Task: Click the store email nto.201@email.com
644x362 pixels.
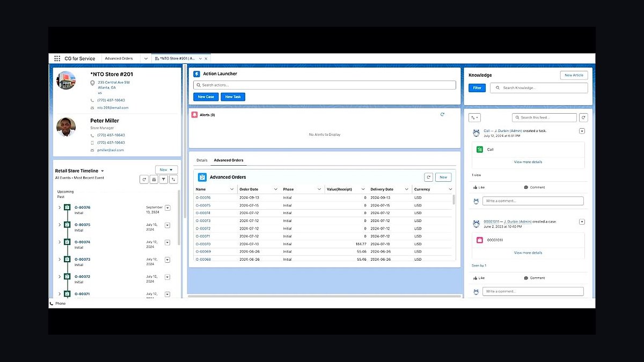Action: coord(113,108)
